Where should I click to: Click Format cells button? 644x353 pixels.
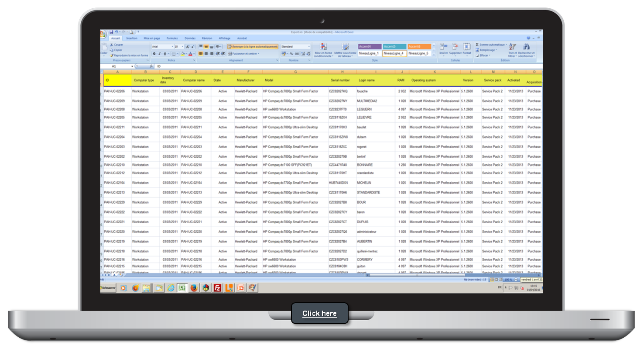[x=467, y=50]
